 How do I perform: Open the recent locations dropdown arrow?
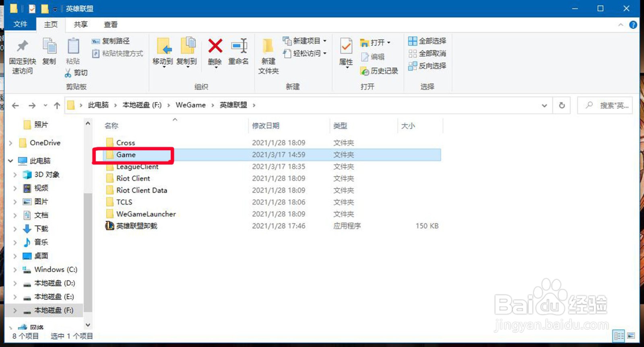point(45,105)
